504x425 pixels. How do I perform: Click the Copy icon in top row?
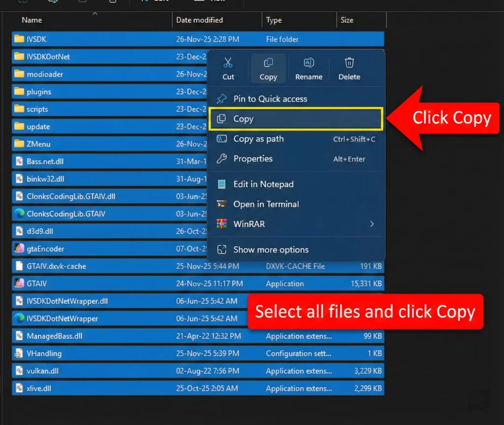coord(268,63)
